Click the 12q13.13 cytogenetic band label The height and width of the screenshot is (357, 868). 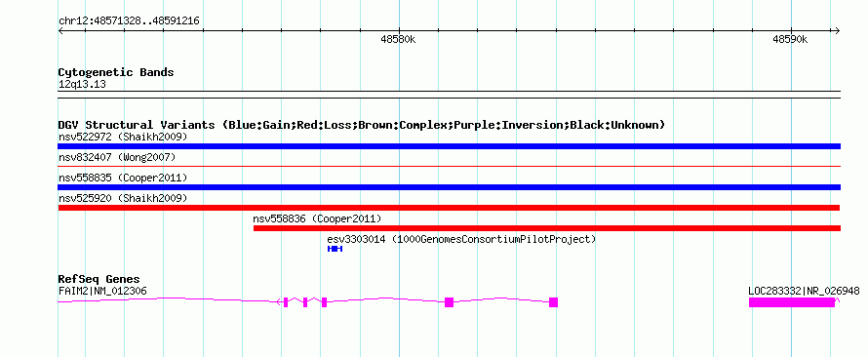(82, 85)
